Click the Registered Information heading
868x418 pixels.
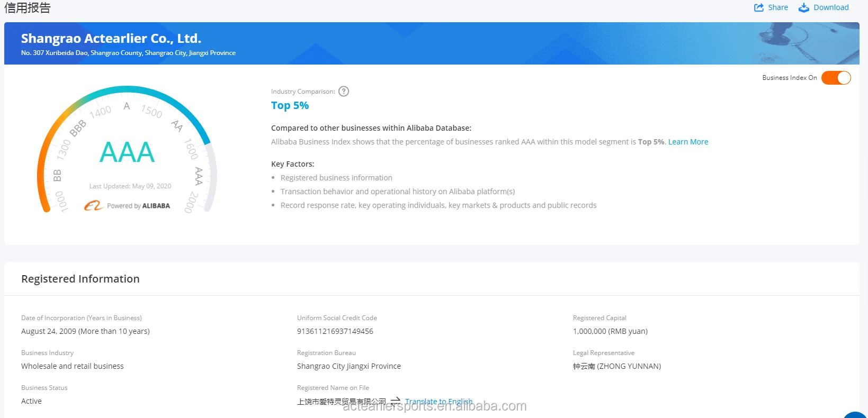(x=80, y=279)
